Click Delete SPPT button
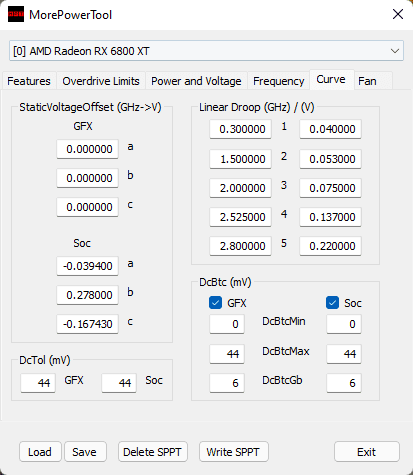The image size is (413, 475). [153, 452]
